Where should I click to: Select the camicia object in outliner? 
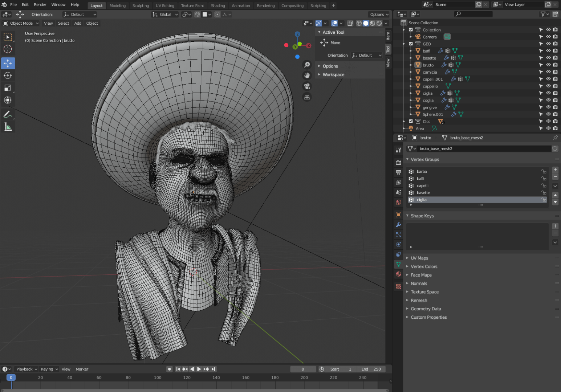pyautogui.click(x=430, y=72)
